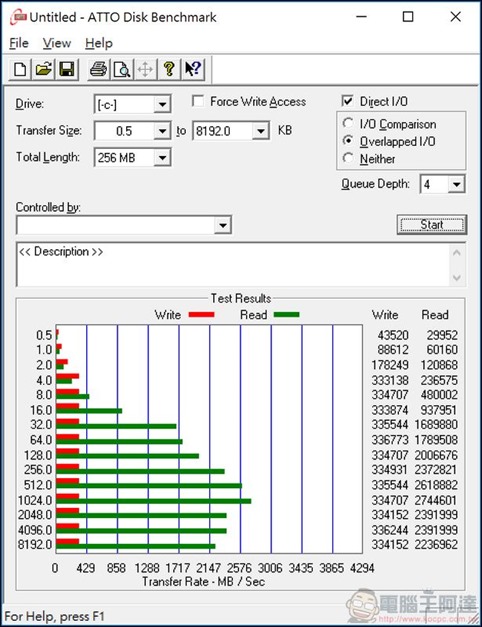Open the View menu
This screenshot has width=482, height=627.
tap(57, 43)
